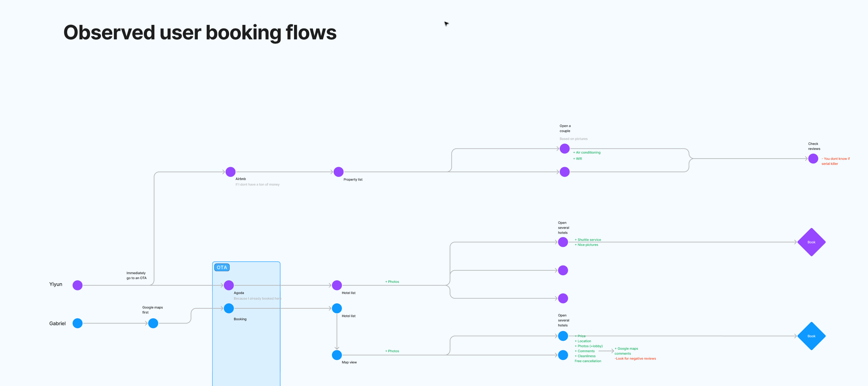Click the Map view node circle
The image size is (868, 386).
337,355
